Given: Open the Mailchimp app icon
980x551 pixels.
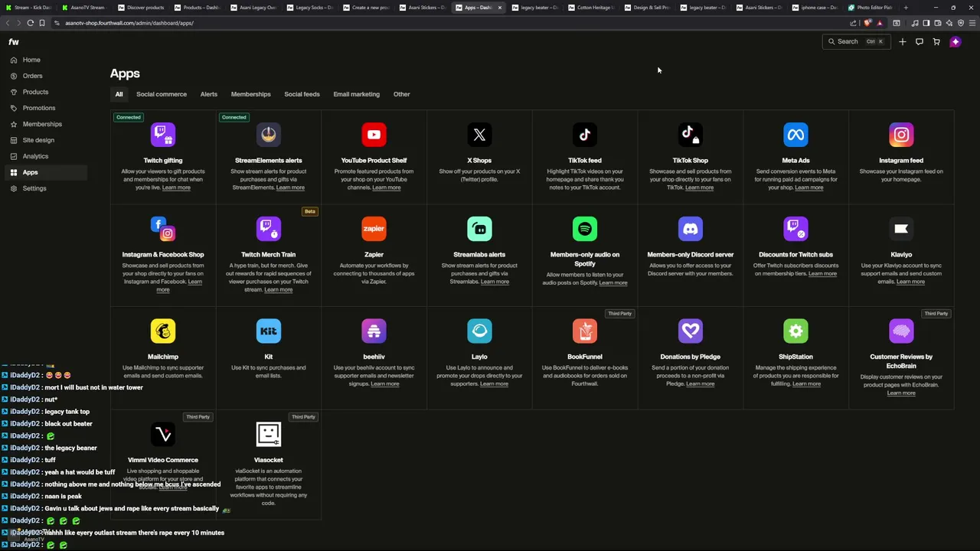Looking at the screenshot, I should click(163, 331).
